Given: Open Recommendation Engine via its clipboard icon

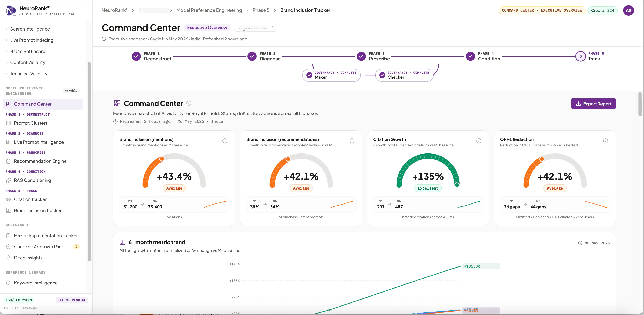Looking at the screenshot, I should pos(8,161).
